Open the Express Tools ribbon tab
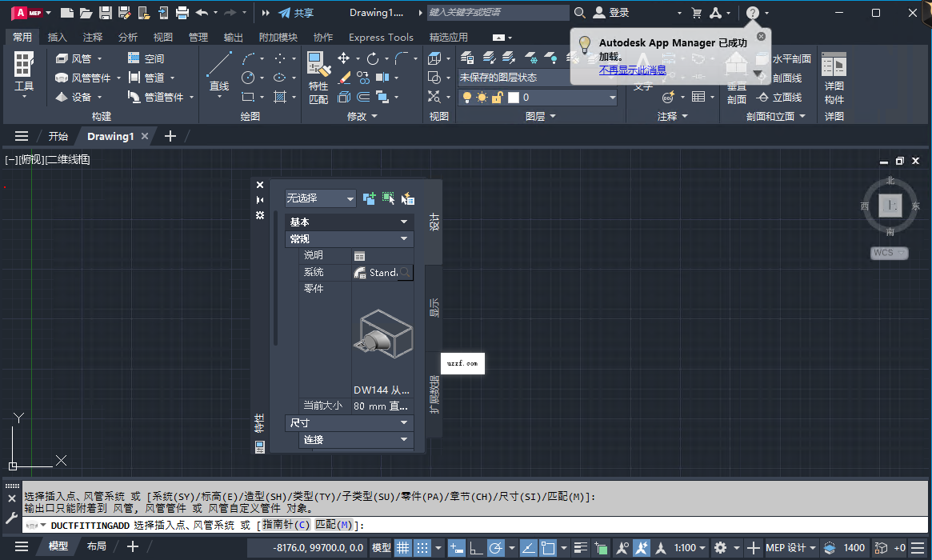Screen dimensions: 932x560 pos(381,37)
